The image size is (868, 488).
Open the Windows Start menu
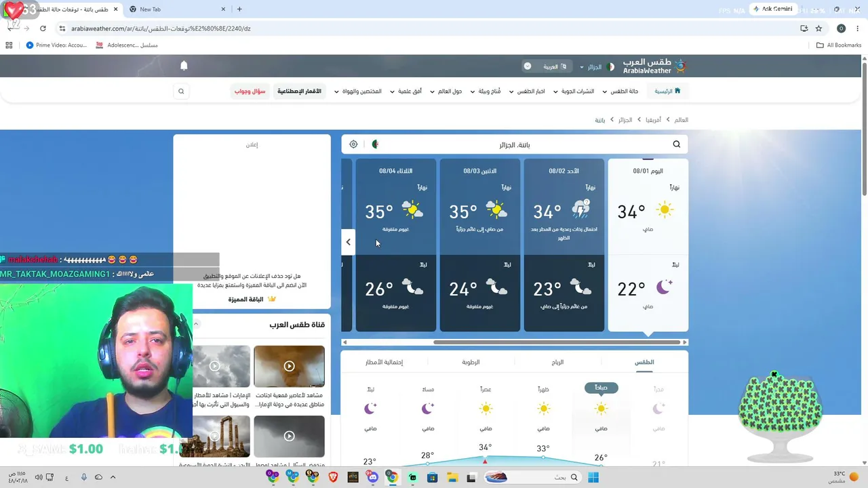point(593,477)
